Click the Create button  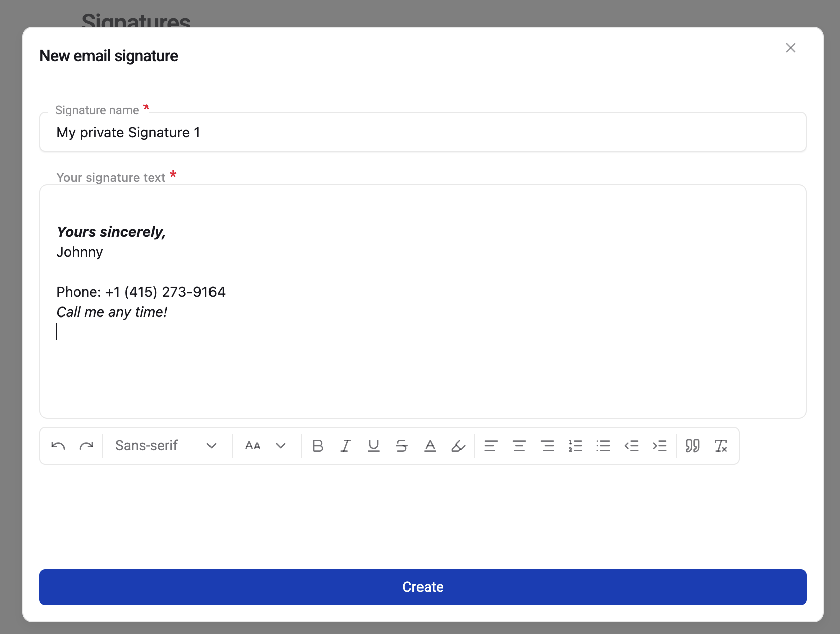click(x=423, y=587)
